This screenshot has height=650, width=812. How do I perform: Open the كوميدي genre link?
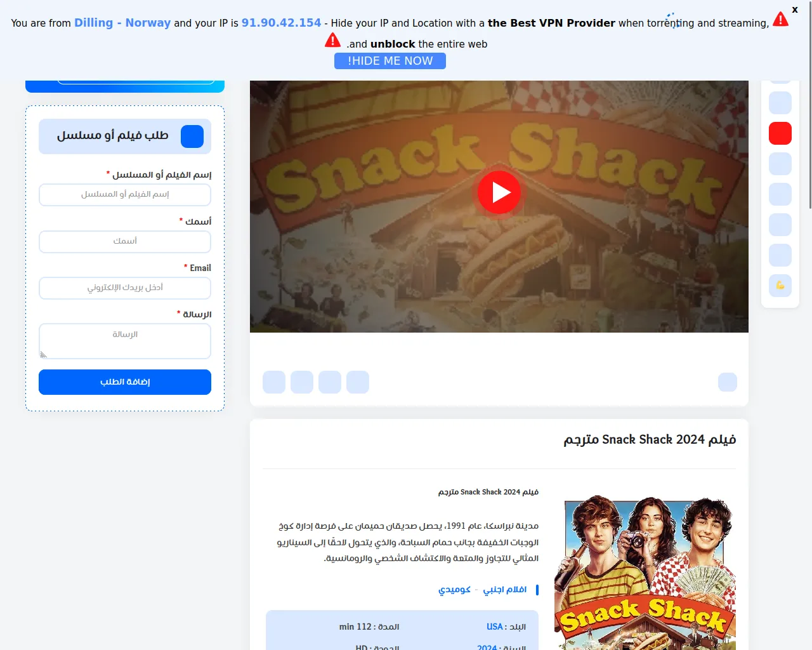pos(454,590)
